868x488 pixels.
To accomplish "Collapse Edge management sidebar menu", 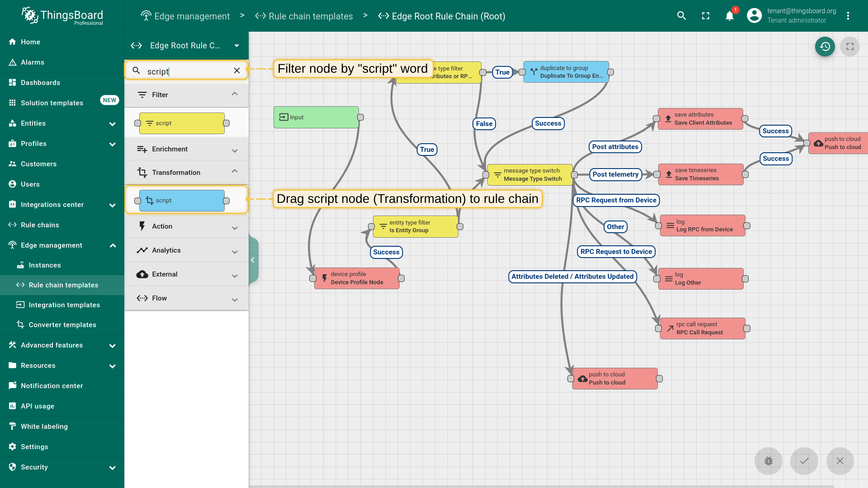I will pos(113,245).
